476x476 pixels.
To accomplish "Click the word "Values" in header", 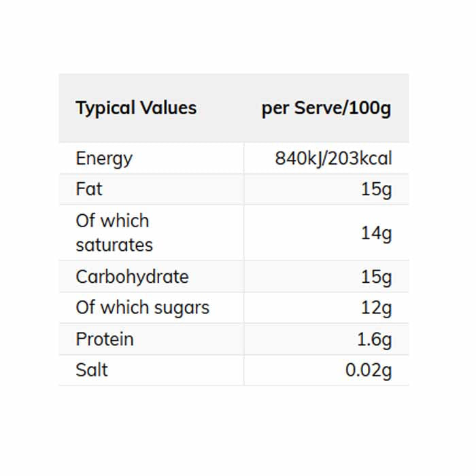I will (x=168, y=108).
